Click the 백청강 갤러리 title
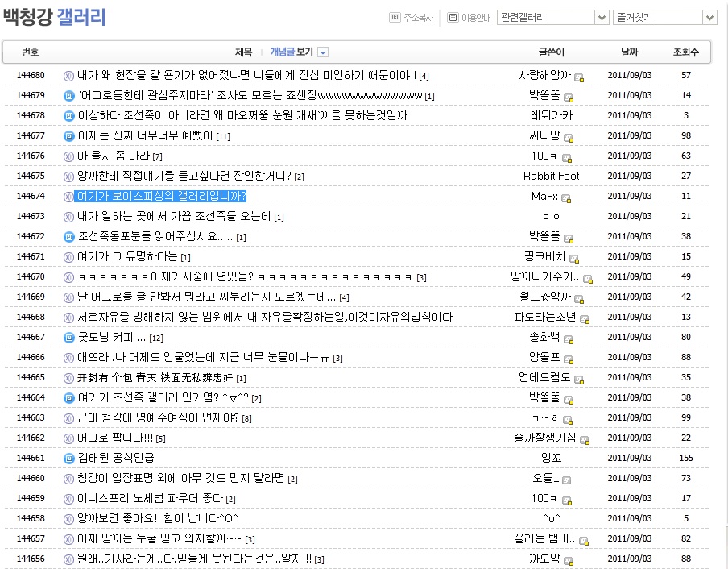 54,17
